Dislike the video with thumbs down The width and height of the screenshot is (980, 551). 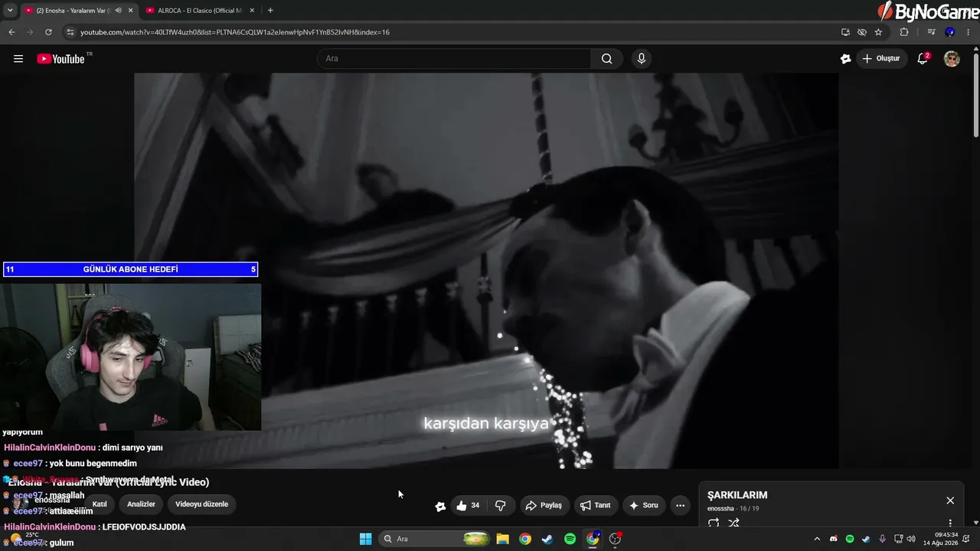coord(501,505)
